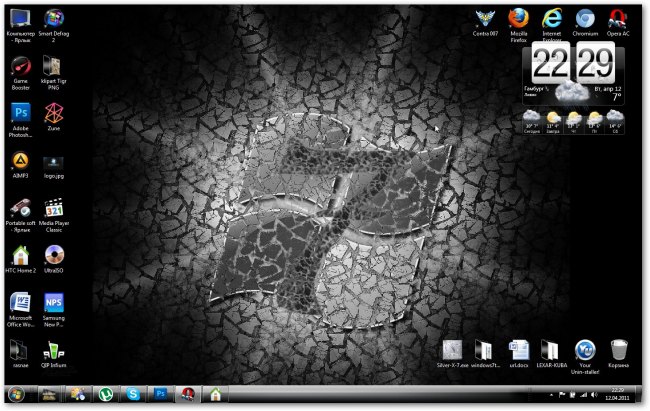The image size is (650, 411).
Task: Open Photoshop from the taskbar
Action: pyautogui.click(x=160, y=394)
